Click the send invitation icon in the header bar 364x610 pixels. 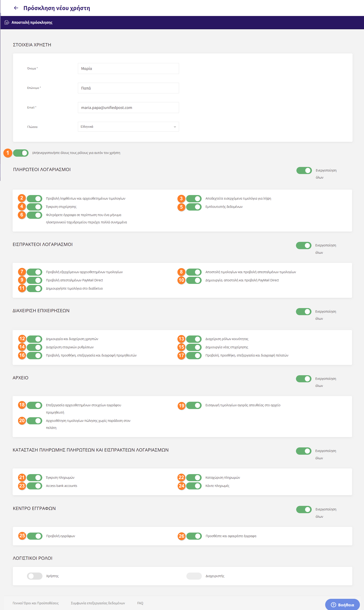[7, 23]
